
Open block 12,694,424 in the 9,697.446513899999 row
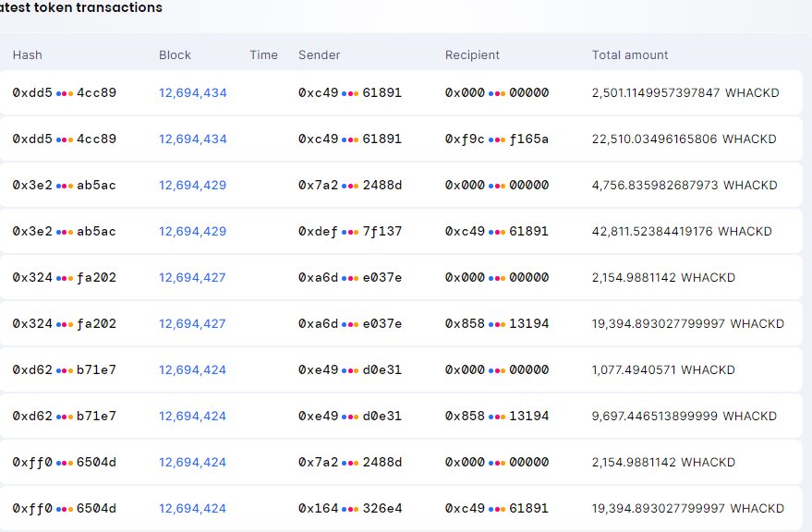tap(193, 416)
